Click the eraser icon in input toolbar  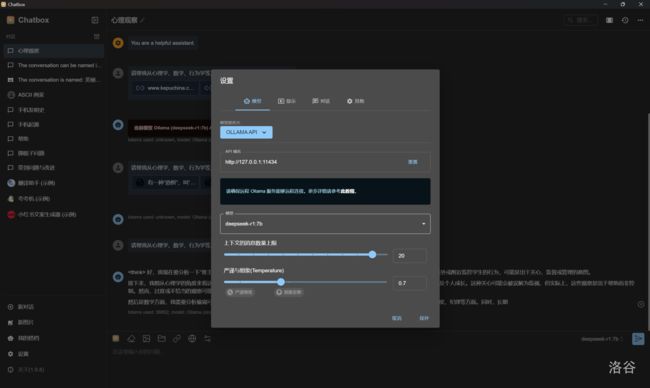(131, 339)
